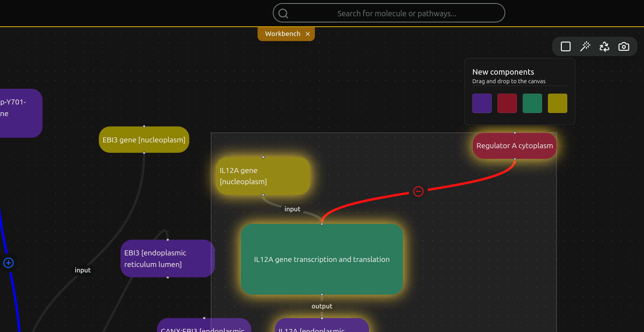Click the bottom connector of transcription node

pyautogui.click(x=322, y=295)
